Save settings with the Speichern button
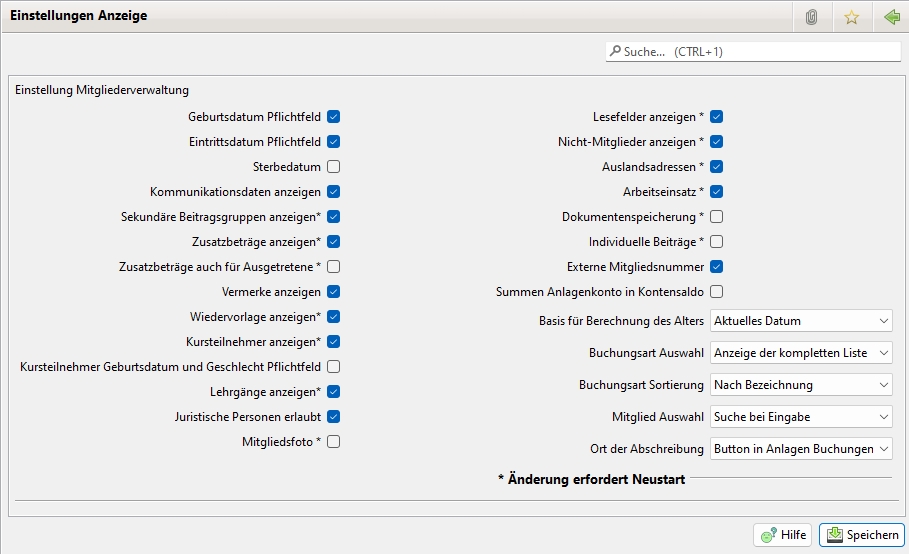Viewport: 909px width, 554px height. pos(861,535)
